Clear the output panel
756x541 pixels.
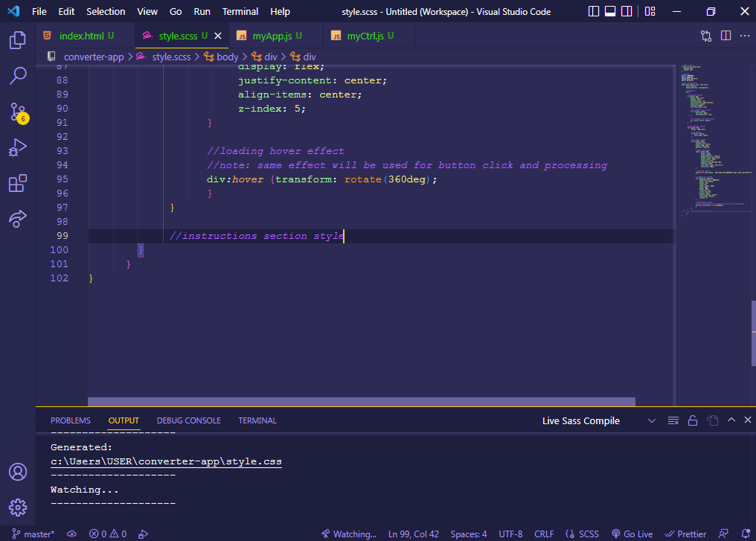[x=673, y=420]
